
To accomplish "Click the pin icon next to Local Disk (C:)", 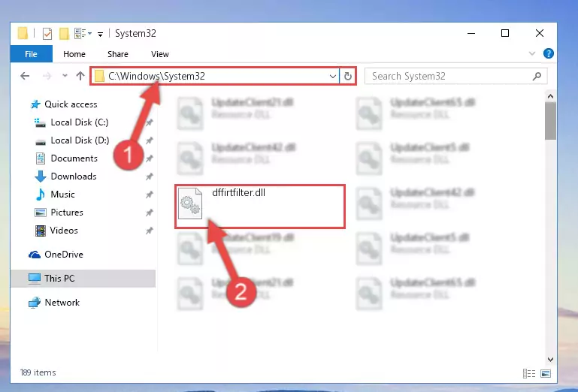I will [x=150, y=122].
